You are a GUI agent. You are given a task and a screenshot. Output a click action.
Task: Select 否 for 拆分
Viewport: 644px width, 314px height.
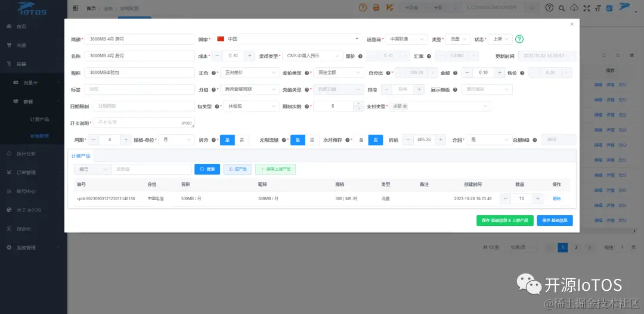(242, 140)
